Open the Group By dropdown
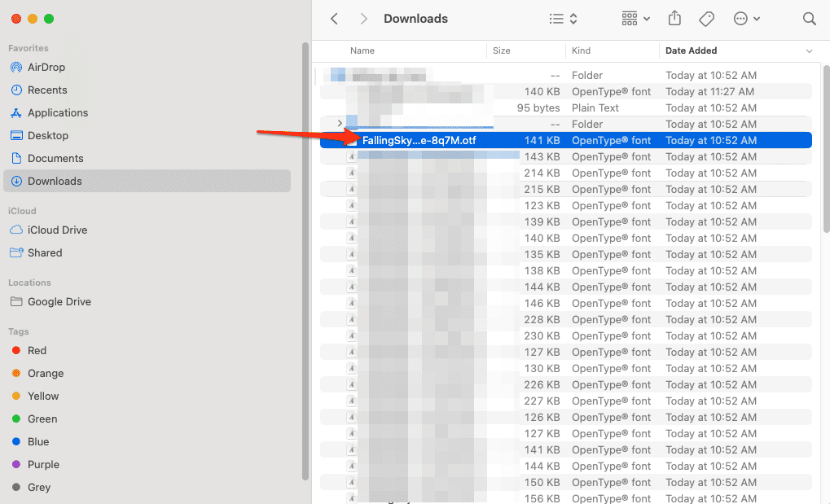Screen dimensions: 830x504 coord(635,19)
